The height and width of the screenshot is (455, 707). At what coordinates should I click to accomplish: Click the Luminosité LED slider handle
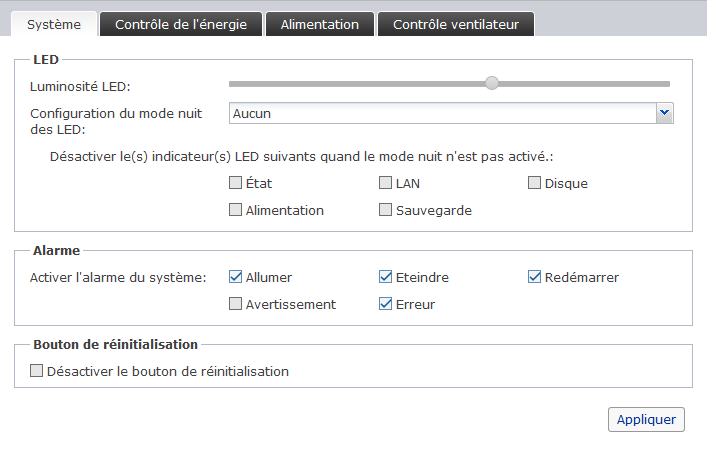click(x=492, y=83)
